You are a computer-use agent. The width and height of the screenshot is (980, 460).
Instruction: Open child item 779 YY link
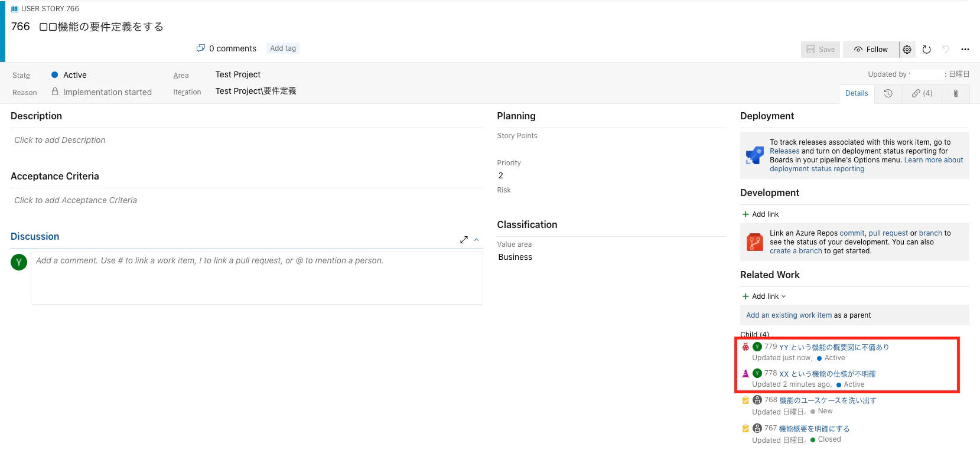[x=834, y=347]
